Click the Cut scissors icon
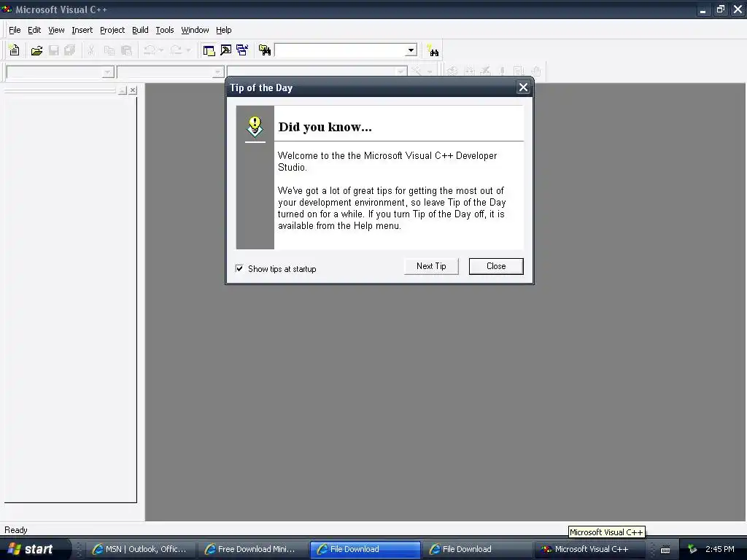 91,50
